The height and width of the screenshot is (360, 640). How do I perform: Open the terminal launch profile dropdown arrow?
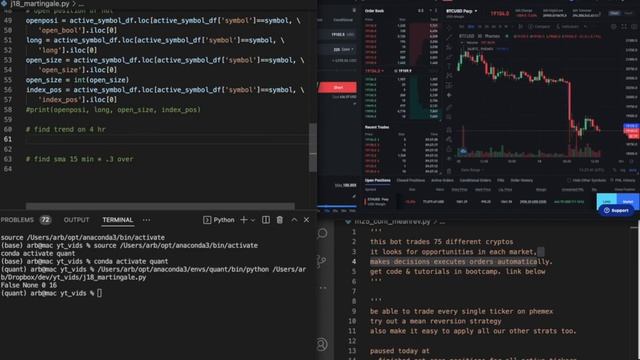pyautogui.click(x=253, y=220)
